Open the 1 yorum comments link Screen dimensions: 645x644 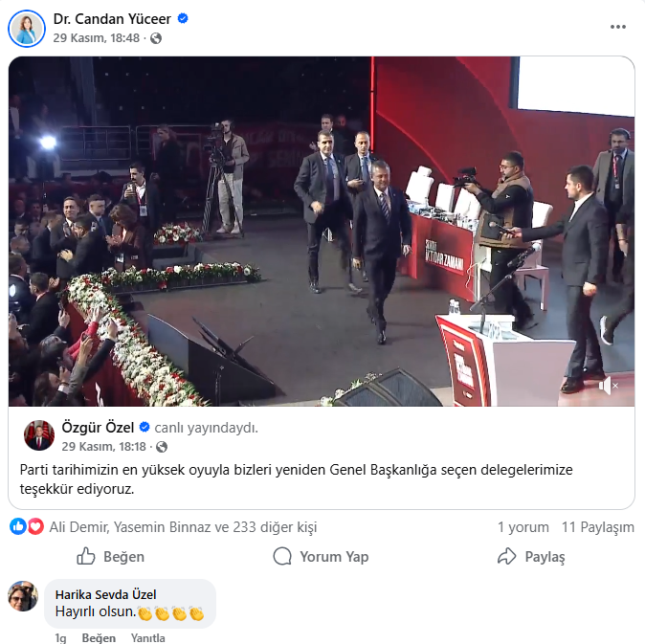coord(523,527)
